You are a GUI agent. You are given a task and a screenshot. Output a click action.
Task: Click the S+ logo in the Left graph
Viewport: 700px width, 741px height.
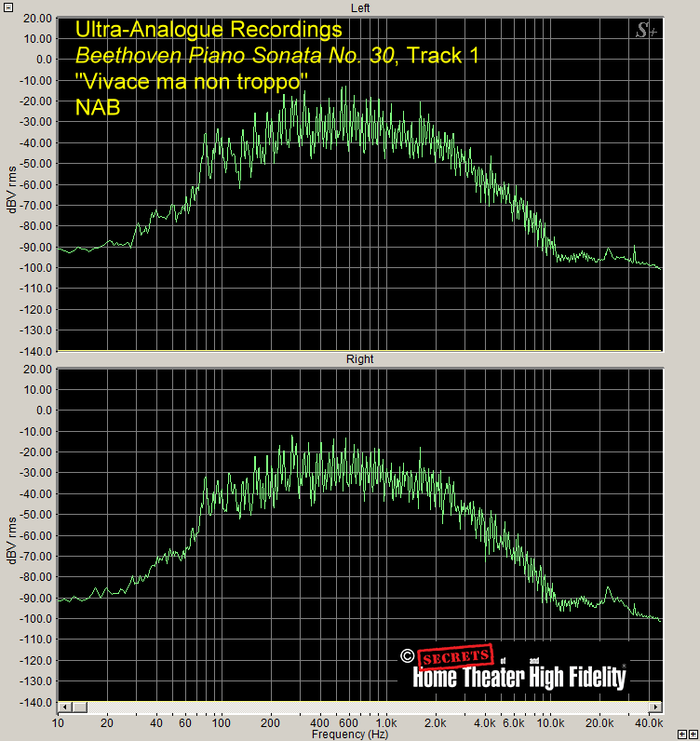click(645, 32)
